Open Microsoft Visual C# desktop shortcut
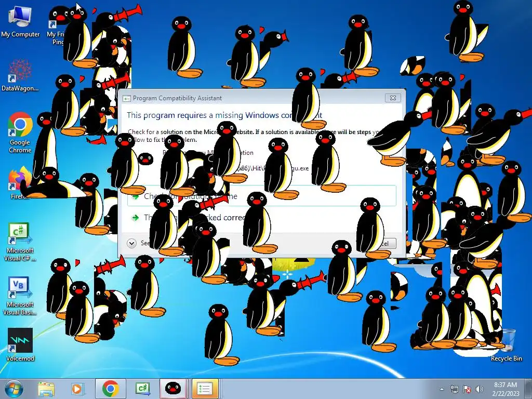 tap(20, 242)
